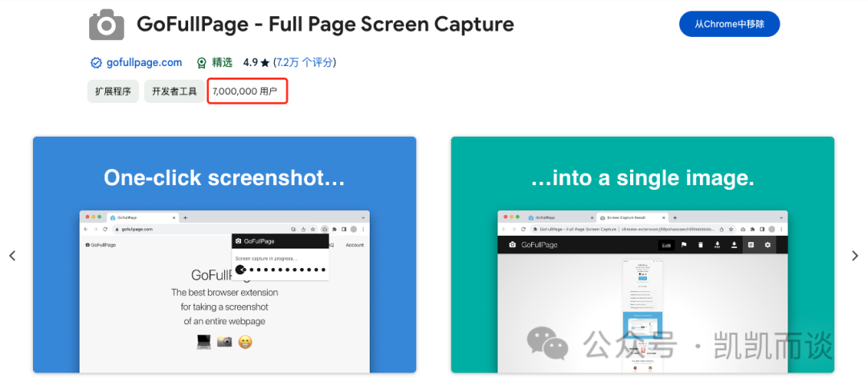Show the previous screenshot with left arrow
This screenshot has width=868, height=391.
coord(12,255)
